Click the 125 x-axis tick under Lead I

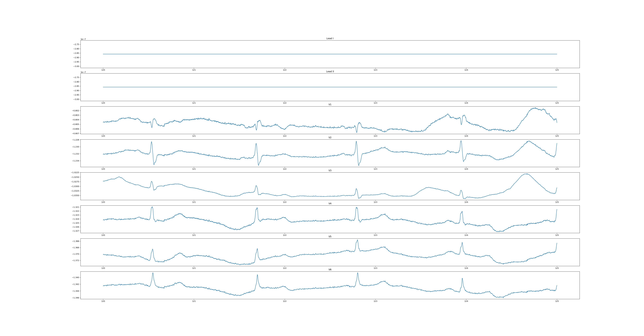pos(557,70)
